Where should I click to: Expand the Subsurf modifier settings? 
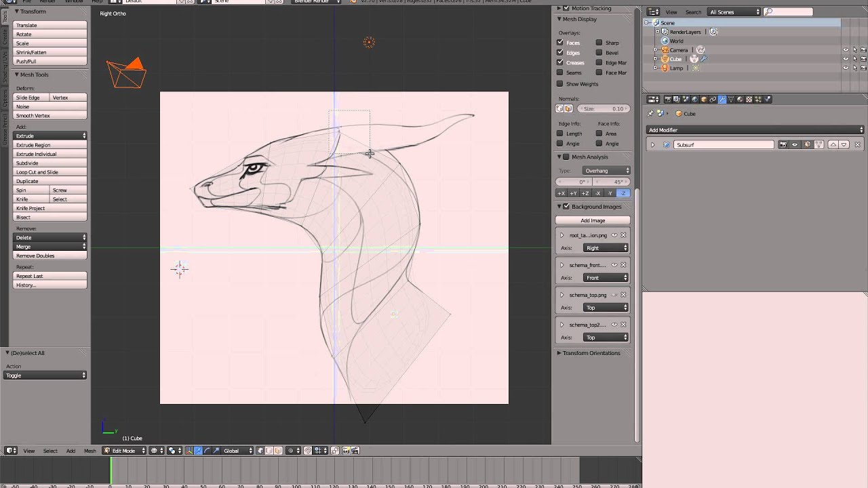click(652, 144)
